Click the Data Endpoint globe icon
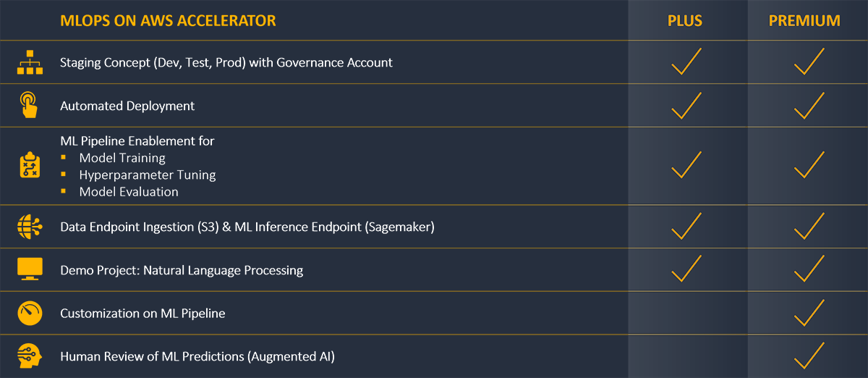 coord(30,227)
